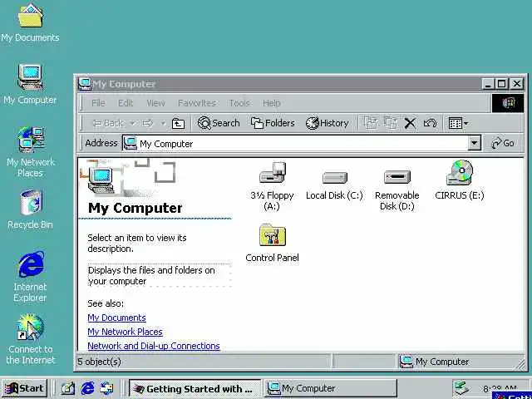This screenshot has height=399, width=532.
Task: Toggle the Folders pane button
Action: tap(273, 123)
